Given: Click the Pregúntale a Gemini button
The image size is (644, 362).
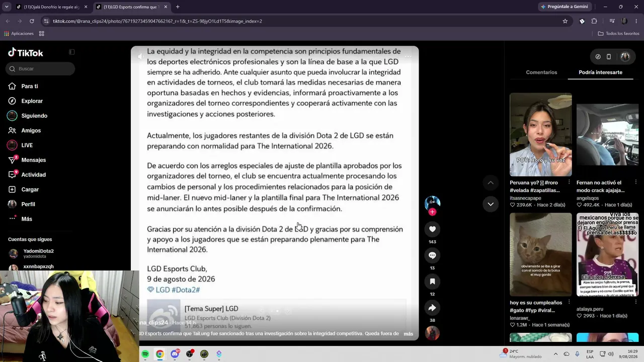Looking at the screenshot, I should (563, 7).
